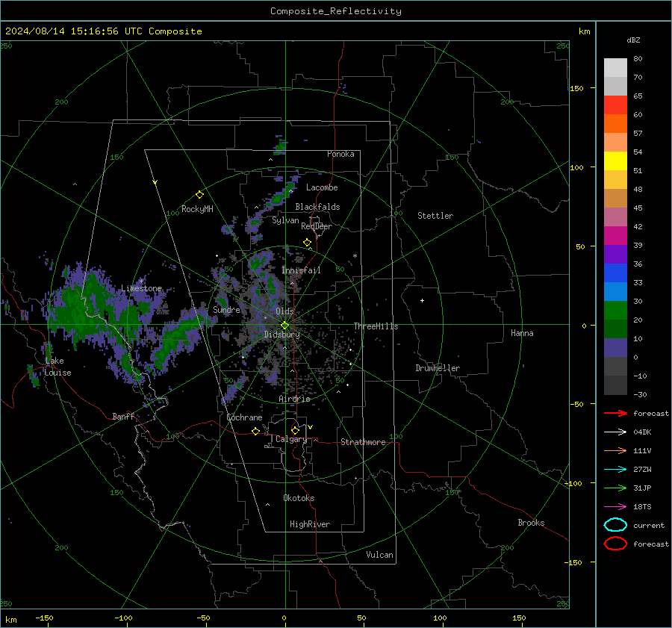The image size is (672, 628).
Task: Select the dark orange 57–60 dBZ swatch
Action: [615, 124]
